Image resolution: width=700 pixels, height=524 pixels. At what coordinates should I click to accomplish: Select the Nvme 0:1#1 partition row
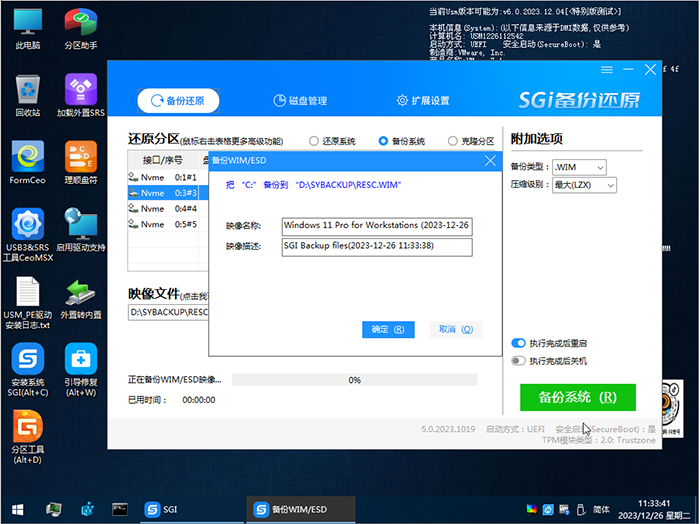click(x=168, y=177)
